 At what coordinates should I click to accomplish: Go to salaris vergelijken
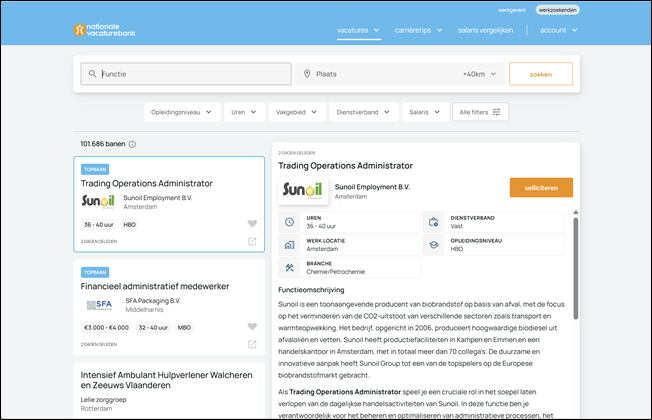[x=485, y=30]
